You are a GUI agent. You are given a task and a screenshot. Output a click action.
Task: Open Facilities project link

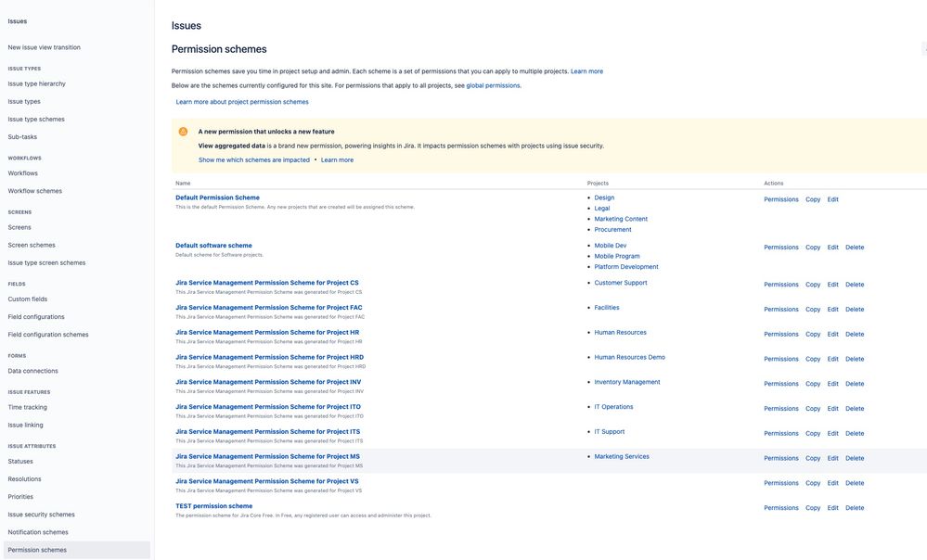(x=607, y=308)
